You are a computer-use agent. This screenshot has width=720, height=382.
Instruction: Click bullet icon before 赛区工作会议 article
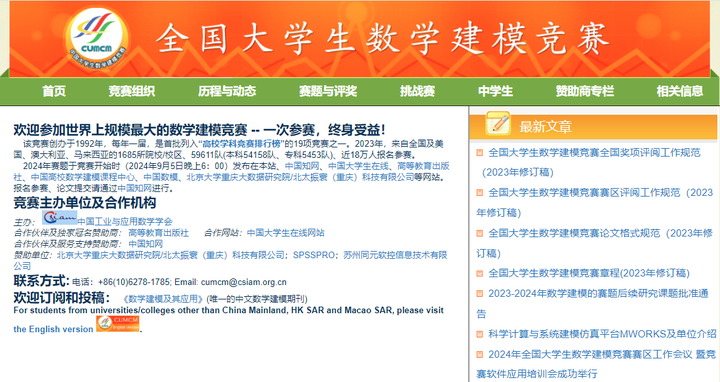(480, 354)
